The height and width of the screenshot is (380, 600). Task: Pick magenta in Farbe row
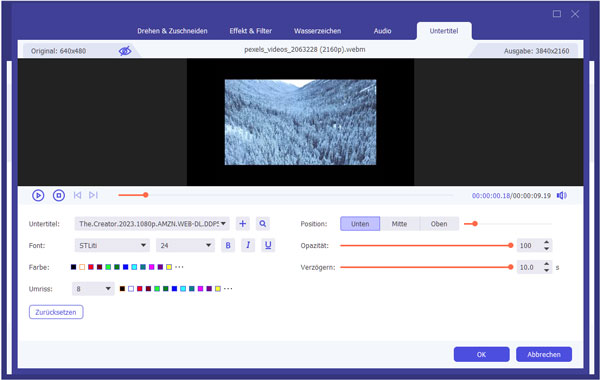click(x=152, y=267)
